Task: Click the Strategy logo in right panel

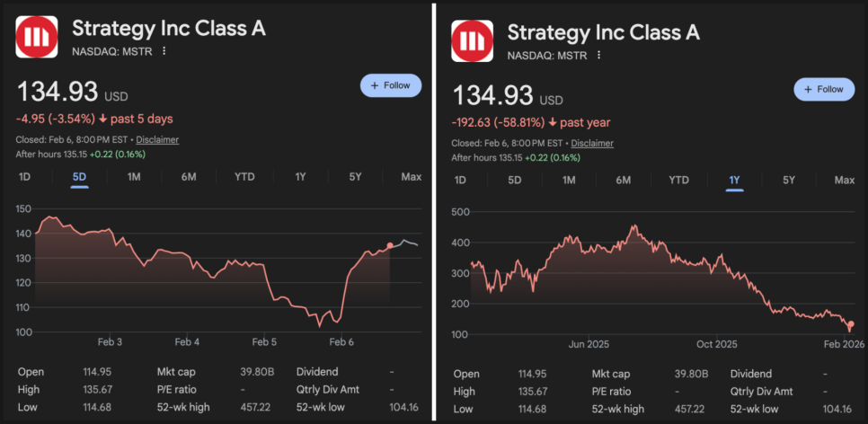Action: (472, 40)
